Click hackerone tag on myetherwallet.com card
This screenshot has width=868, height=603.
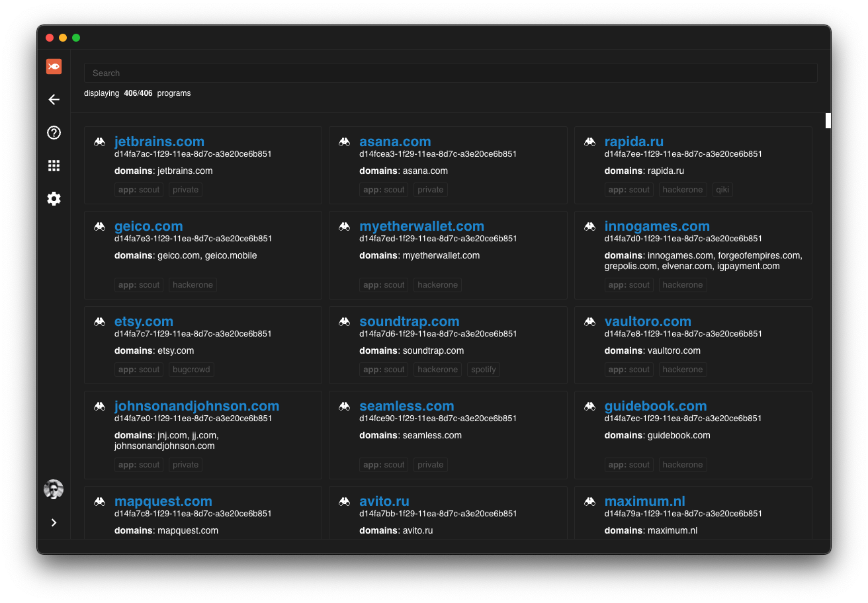[x=438, y=285]
